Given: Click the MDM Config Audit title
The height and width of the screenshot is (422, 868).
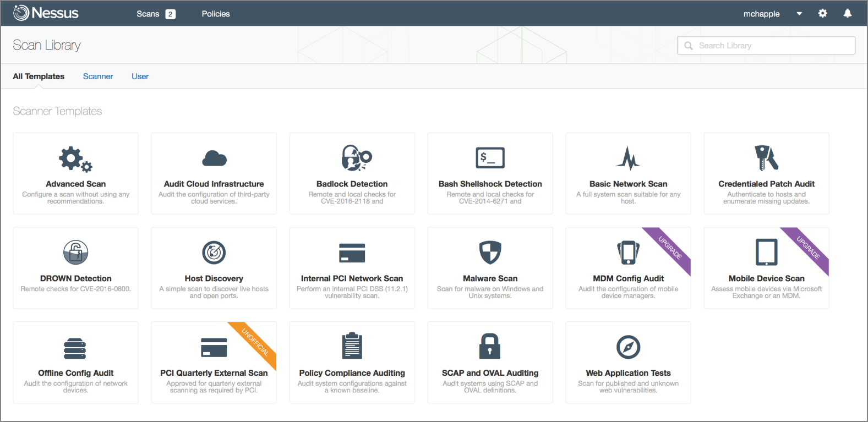Looking at the screenshot, I should tap(628, 278).
